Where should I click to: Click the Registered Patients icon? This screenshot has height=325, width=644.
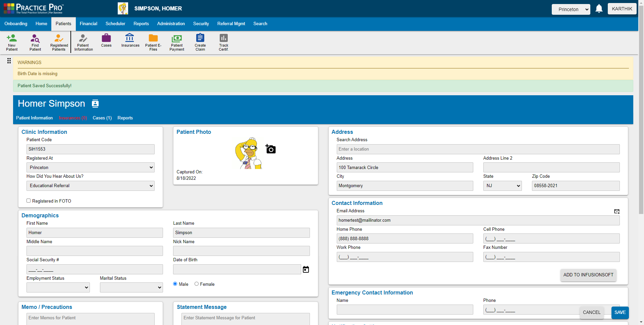pyautogui.click(x=59, y=42)
